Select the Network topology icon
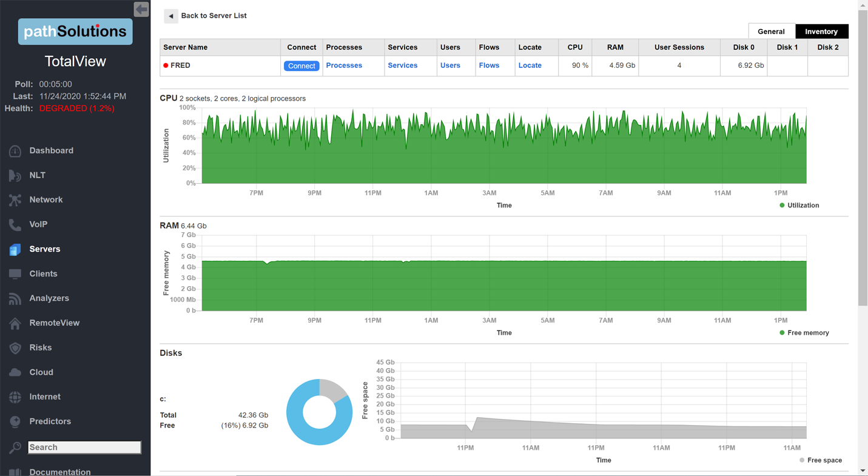Viewport: 868px width, 476px height. (15, 200)
